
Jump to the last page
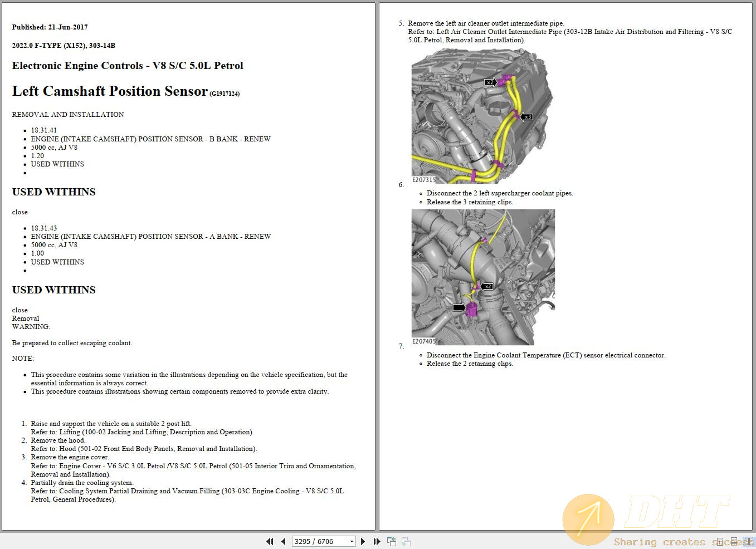click(377, 541)
